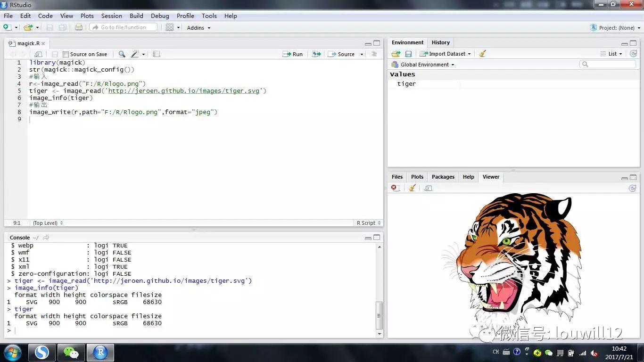Click the compile report notebook icon
The height and width of the screenshot is (362, 644).
(x=157, y=54)
